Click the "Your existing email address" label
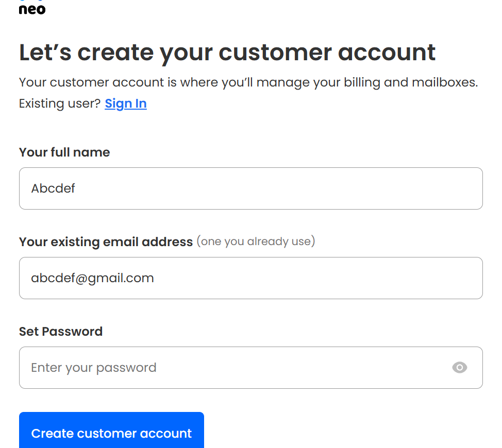This screenshot has width=502, height=448. [106, 242]
